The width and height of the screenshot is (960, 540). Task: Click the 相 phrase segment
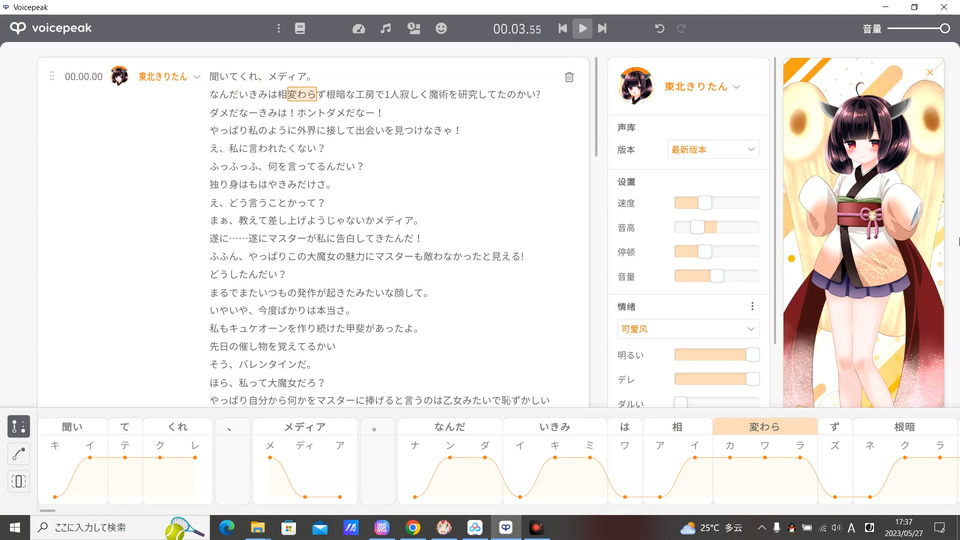click(x=677, y=427)
